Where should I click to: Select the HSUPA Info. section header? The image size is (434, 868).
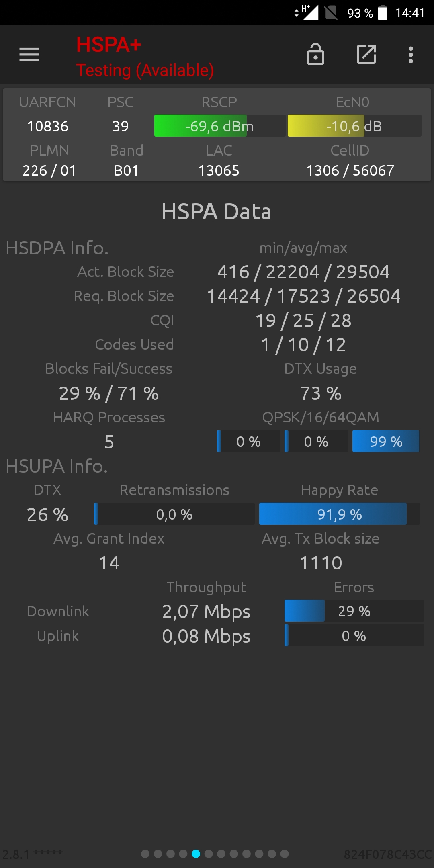coord(57,466)
